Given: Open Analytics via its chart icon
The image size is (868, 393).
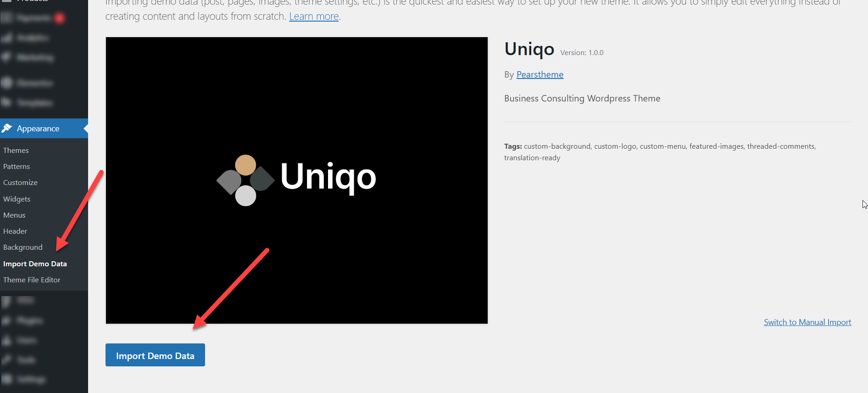Looking at the screenshot, I should (6, 38).
